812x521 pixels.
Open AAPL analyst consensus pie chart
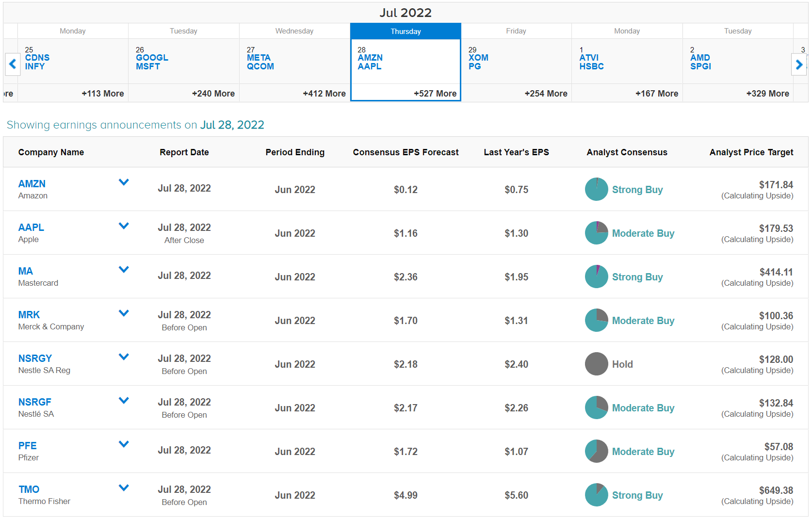point(596,233)
